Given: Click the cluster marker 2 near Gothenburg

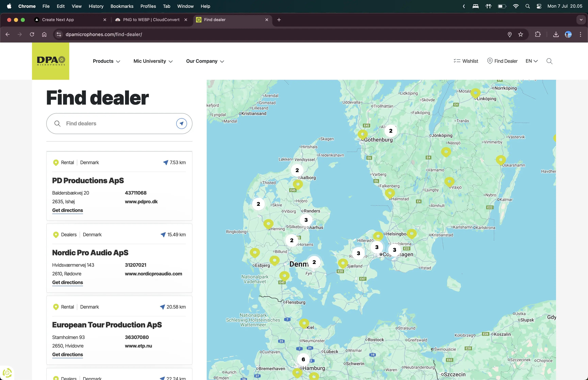Looking at the screenshot, I should (391, 130).
